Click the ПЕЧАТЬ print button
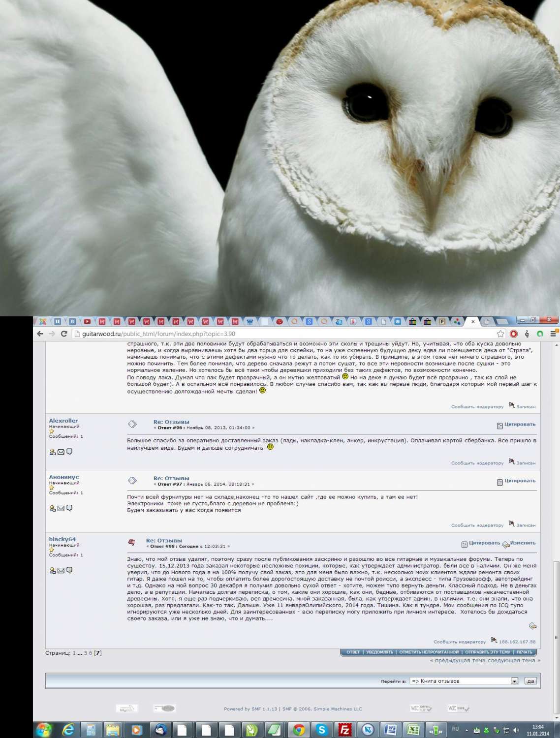 point(525,652)
